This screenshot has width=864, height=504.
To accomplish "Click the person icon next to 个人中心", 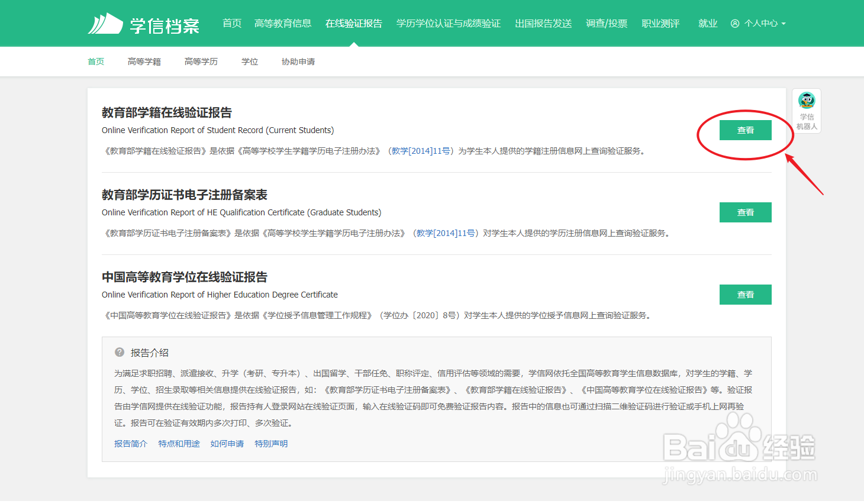I will [x=734, y=23].
